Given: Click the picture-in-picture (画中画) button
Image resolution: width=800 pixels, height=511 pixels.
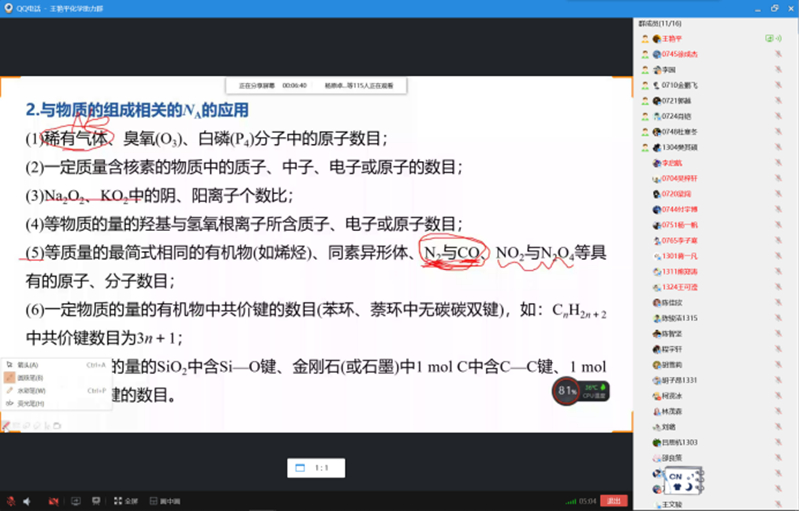Looking at the screenshot, I should click(164, 500).
